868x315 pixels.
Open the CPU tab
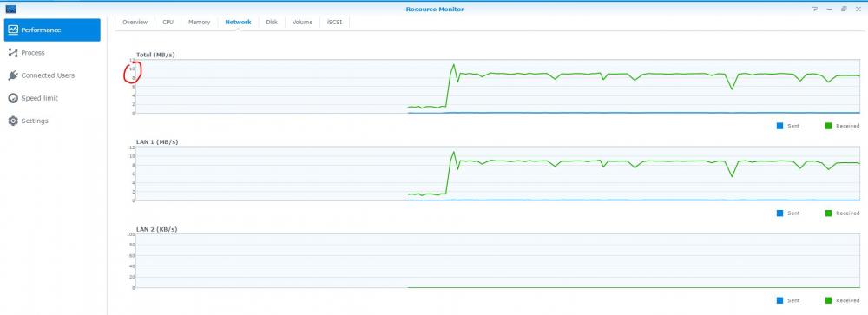[x=168, y=23]
